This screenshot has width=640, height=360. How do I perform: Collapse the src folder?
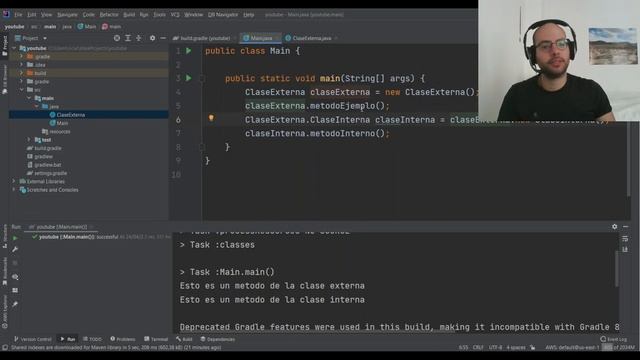click(22, 89)
